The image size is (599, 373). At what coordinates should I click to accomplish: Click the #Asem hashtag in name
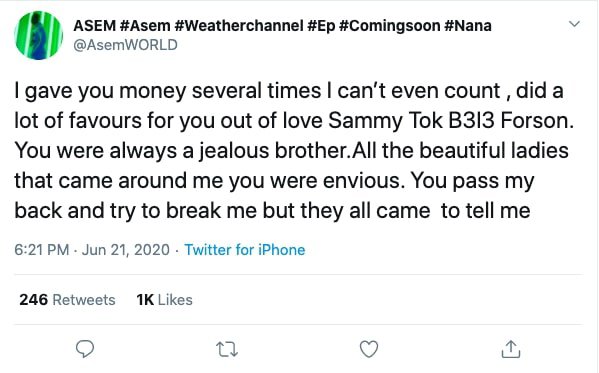coord(145,26)
